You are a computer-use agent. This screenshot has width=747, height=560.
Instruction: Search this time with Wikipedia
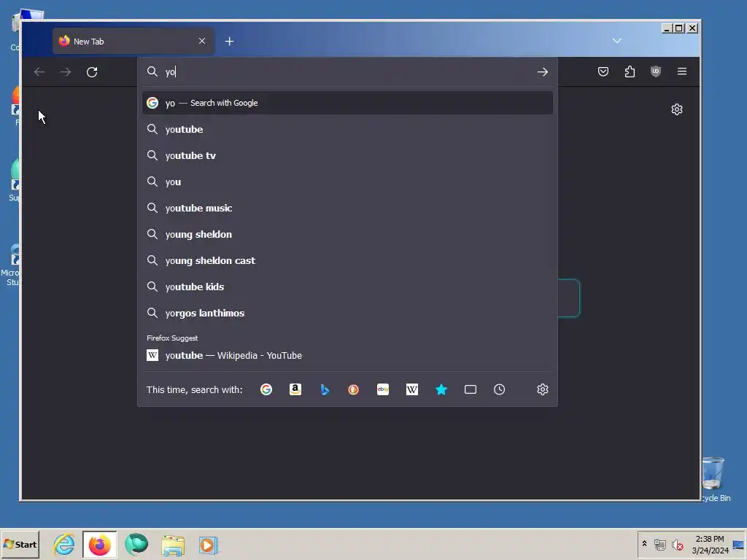pos(412,389)
